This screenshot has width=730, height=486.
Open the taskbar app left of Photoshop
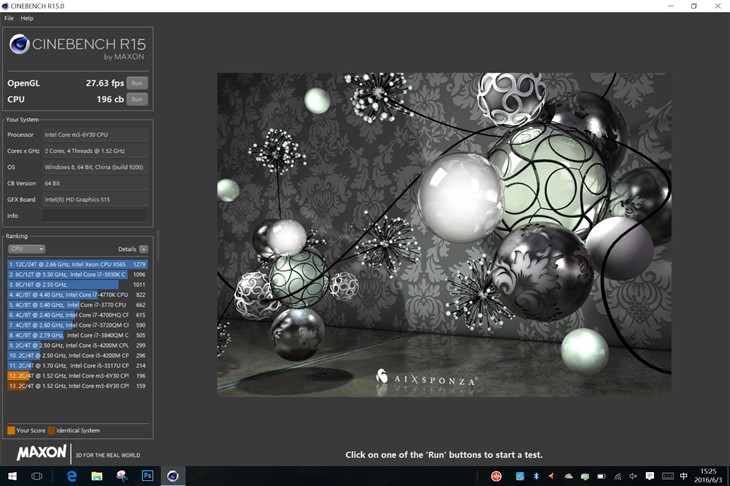point(122,476)
